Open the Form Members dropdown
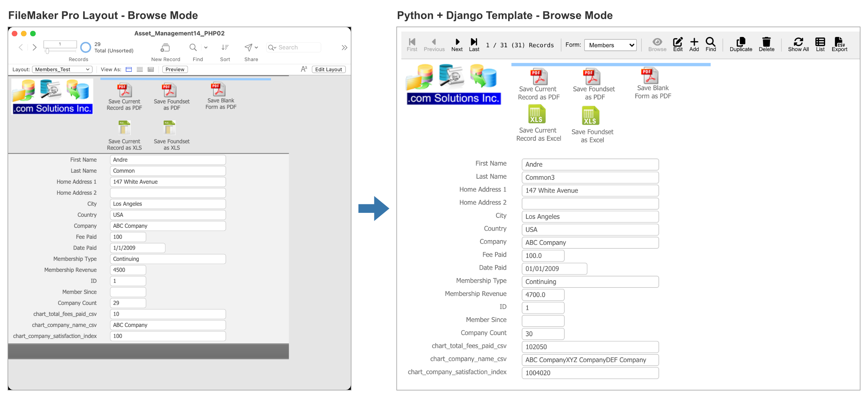This screenshot has height=398, width=868. [x=610, y=45]
